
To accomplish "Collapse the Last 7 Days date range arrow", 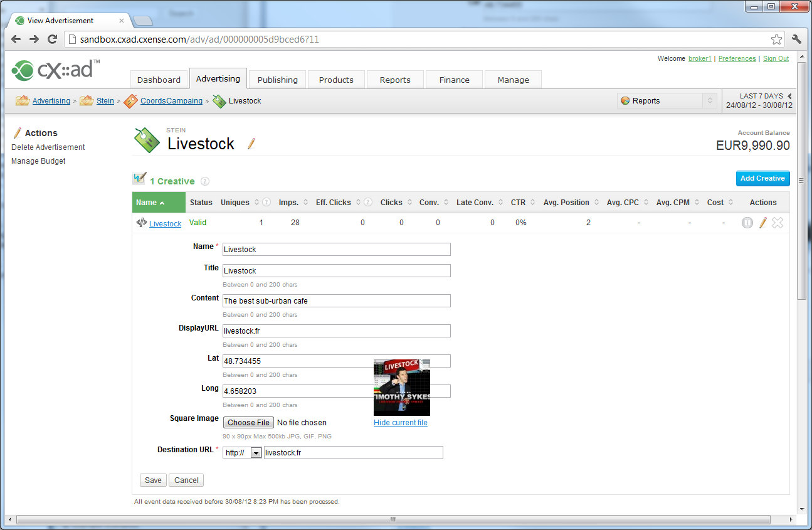I will click(789, 96).
